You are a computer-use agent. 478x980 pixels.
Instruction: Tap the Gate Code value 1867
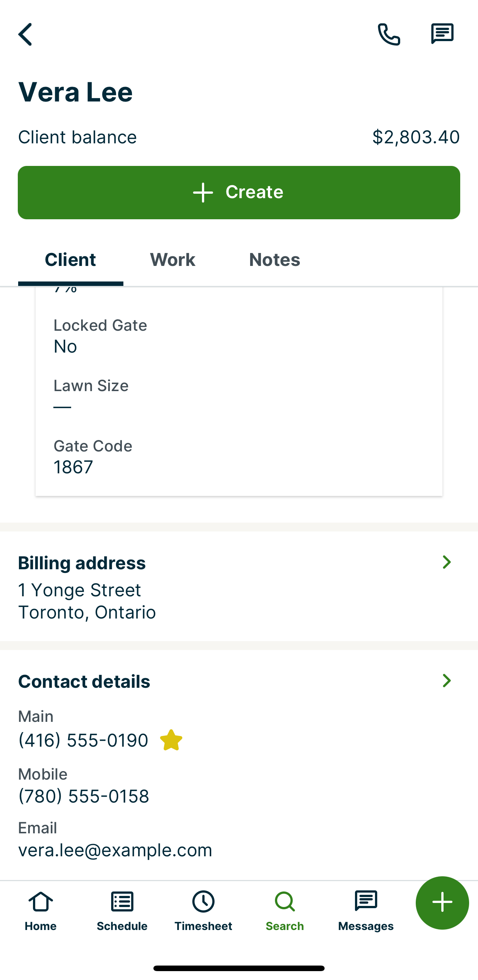click(73, 467)
